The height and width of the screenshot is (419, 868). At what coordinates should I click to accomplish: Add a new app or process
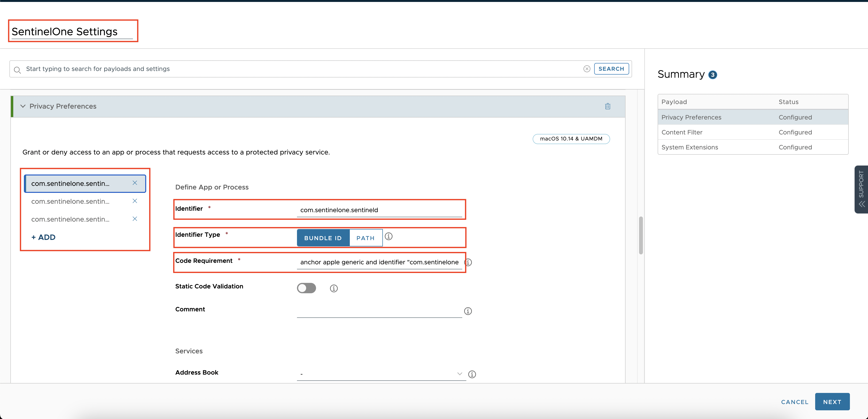43,237
